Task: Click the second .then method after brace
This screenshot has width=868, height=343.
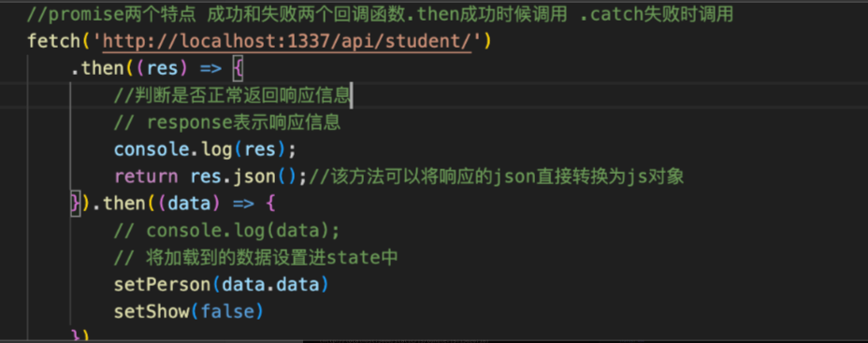Action: click(119, 204)
